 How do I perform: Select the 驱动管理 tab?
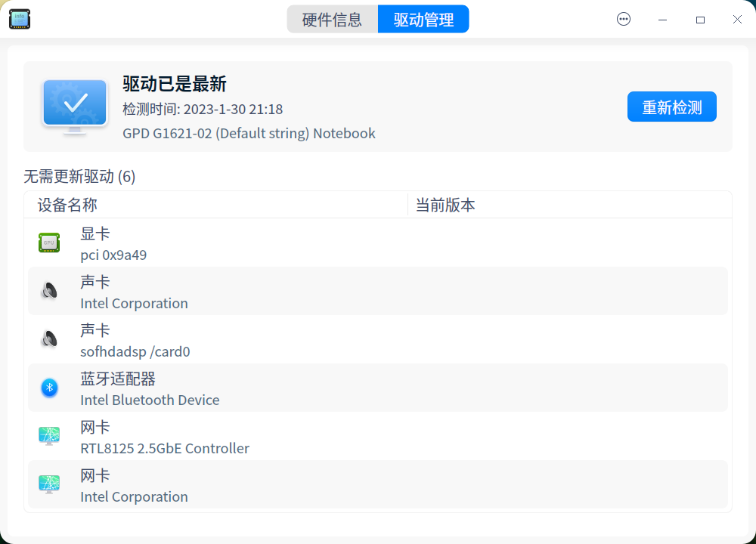point(423,19)
